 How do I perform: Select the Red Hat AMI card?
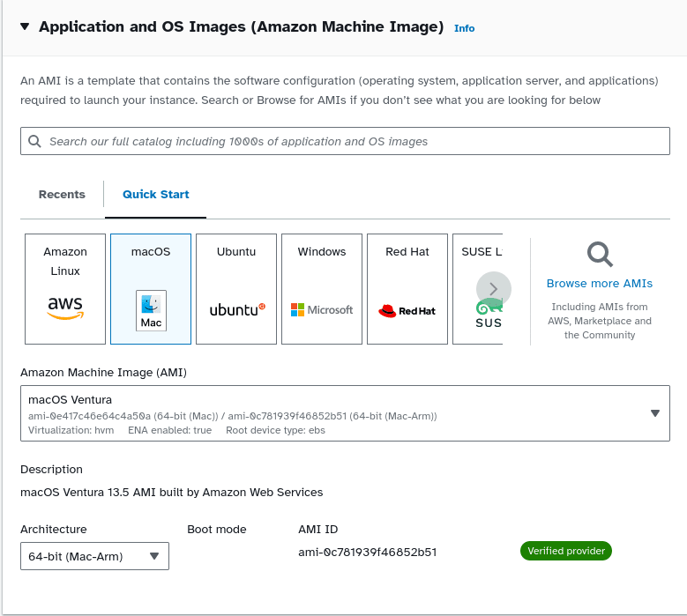coord(407,289)
